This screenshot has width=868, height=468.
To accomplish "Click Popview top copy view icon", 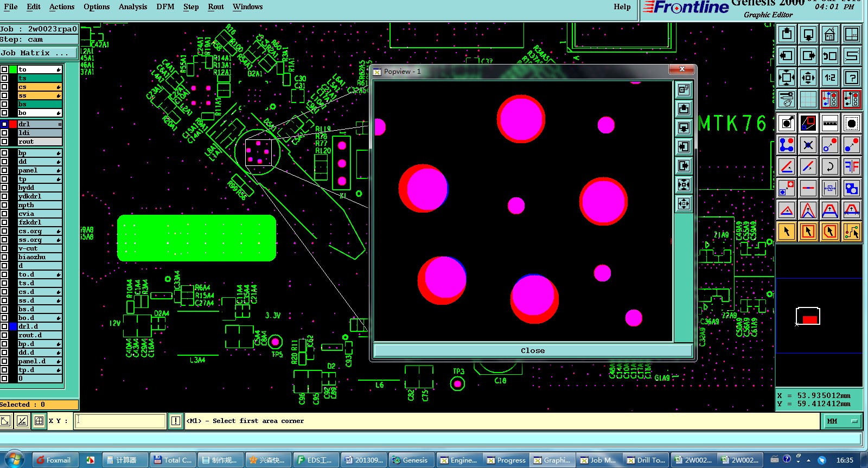I will pos(684,89).
